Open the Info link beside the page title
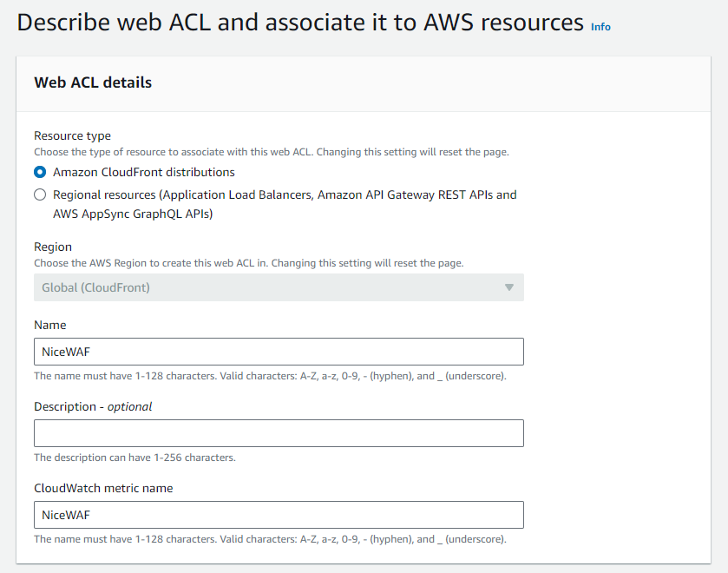The height and width of the screenshot is (573, 728). point(600,27)
